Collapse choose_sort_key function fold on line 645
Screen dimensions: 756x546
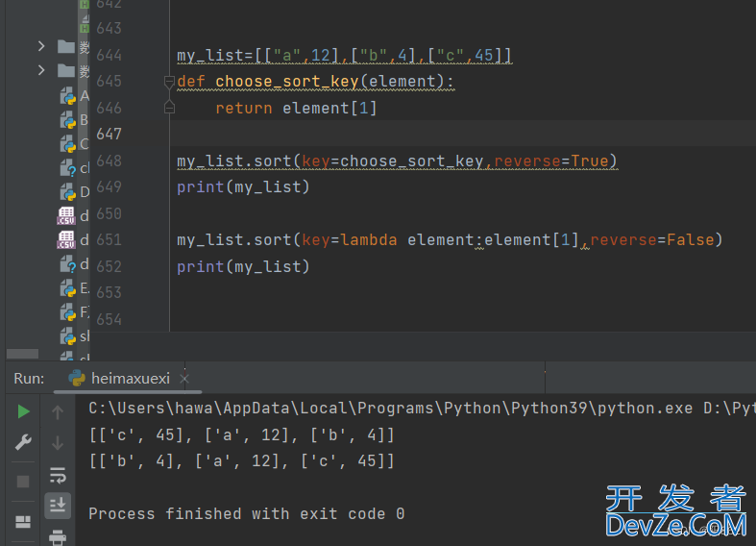[x=169, y=82]
